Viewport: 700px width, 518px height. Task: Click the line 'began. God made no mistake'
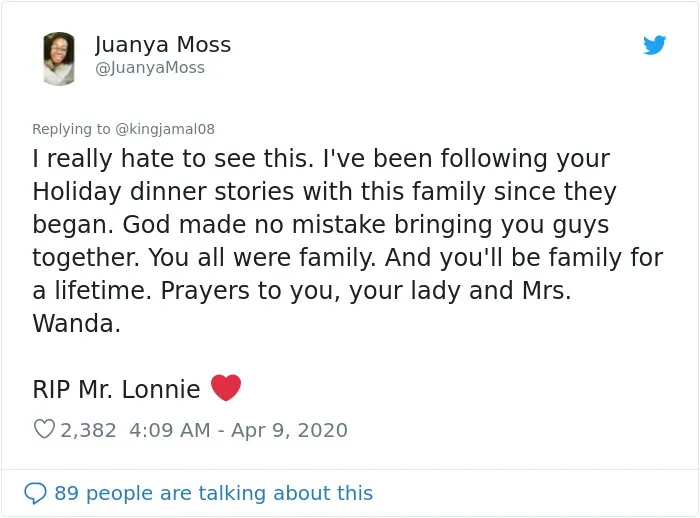coord(321,225)
